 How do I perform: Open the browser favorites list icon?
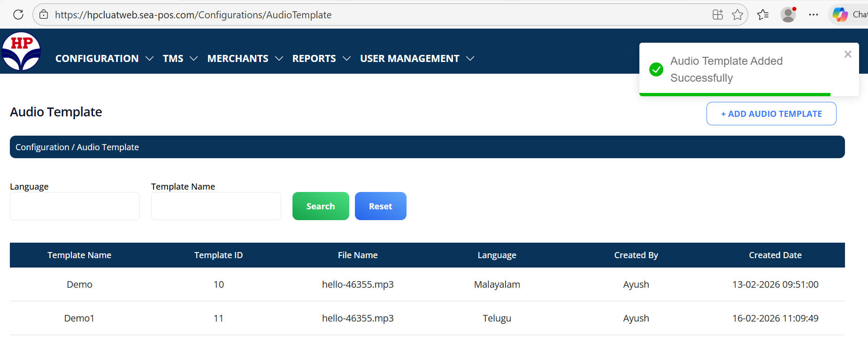click(x=763, y=15)
